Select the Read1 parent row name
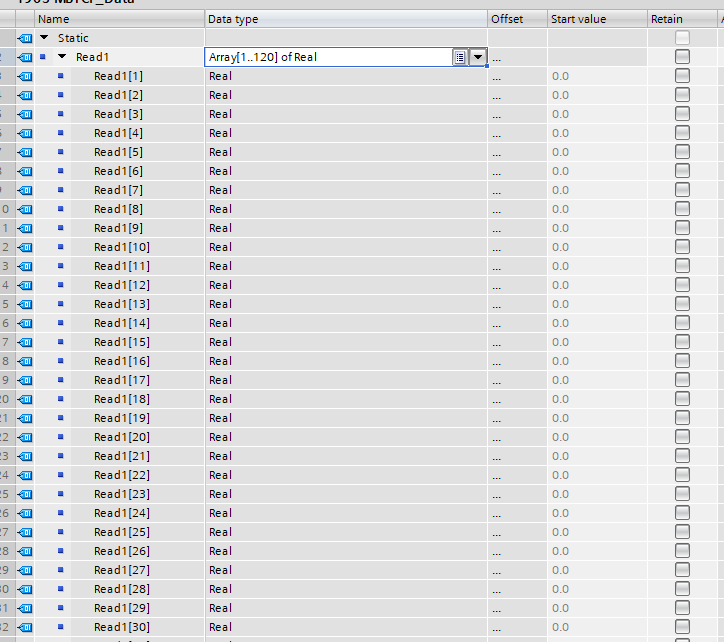The width and height of the screenshot is (724, 642). [x=92, y=57]
